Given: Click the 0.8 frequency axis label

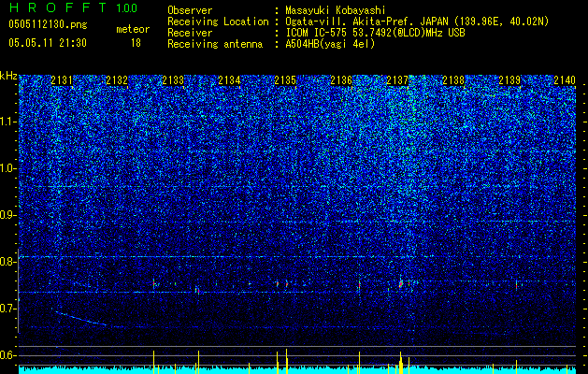Looking at the screenshot, I should point(8,262).
